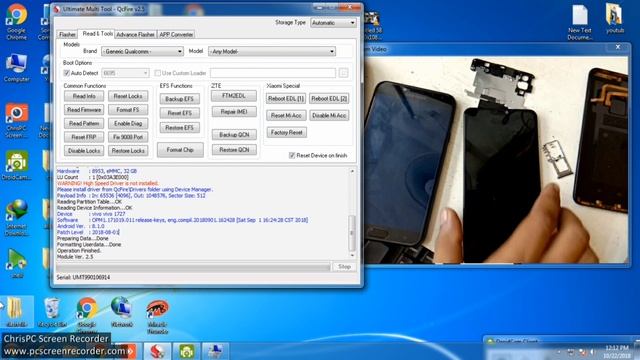Toggle the Auto Detect checkbox
The width and height of the screenshot is (640, 360).
[67, 73]
